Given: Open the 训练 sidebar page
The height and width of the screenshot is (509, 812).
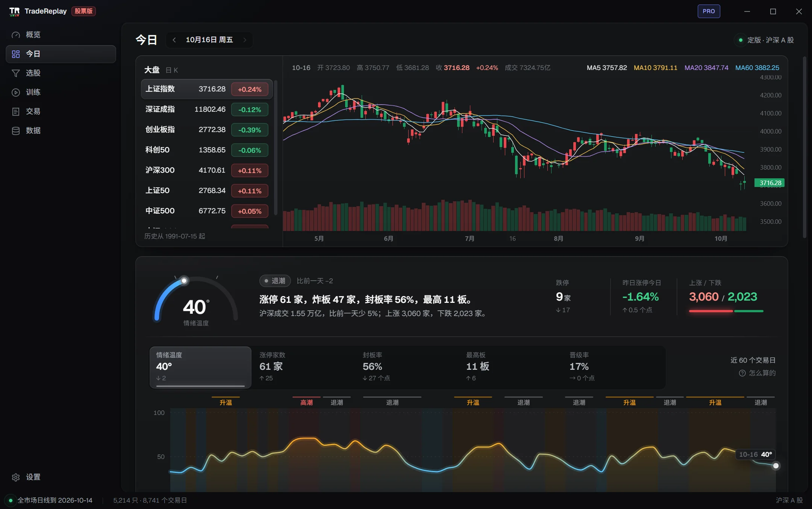Looking at the screenshot, I should [x=61, y=92].
